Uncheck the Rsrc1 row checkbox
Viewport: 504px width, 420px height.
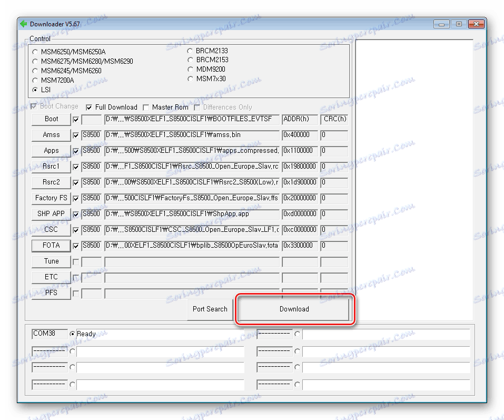(x=76, y=167)
